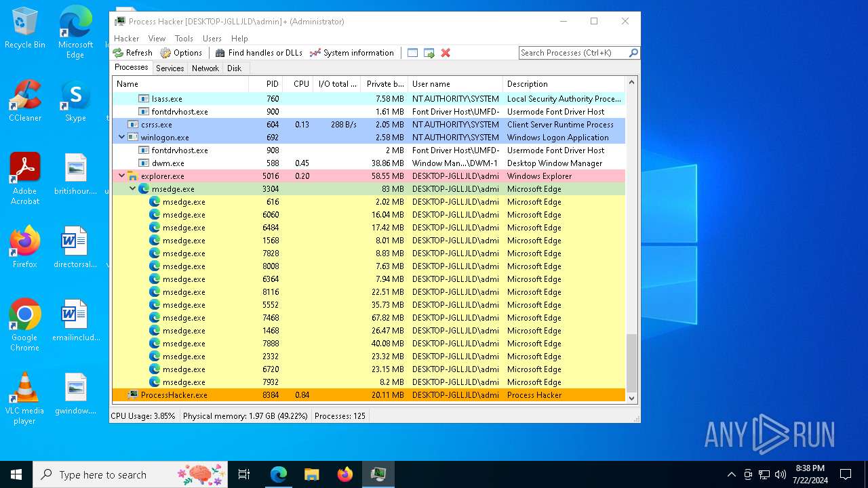Open Recycle Bin desktop icon
The height and width of the screenshot is (488, 868).
[x=25, y=28]
